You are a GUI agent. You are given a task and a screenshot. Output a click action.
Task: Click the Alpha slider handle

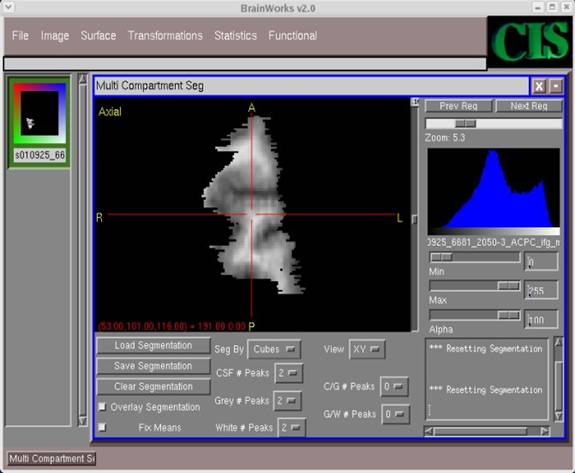pyautogui.click(x=509, y=315)
